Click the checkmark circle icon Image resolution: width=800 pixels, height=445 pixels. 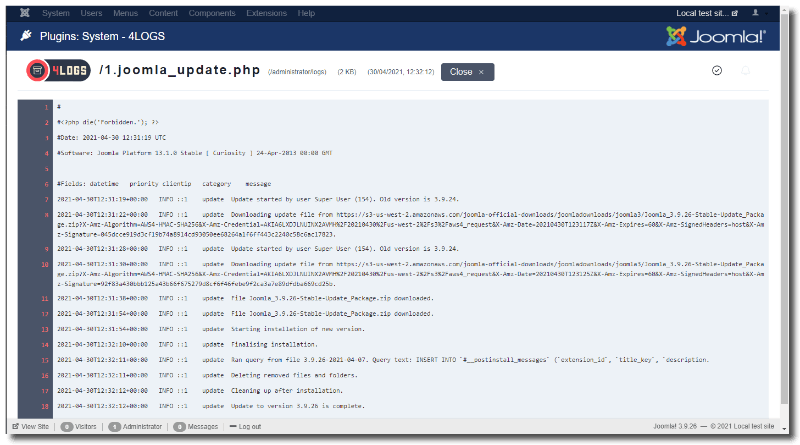(717, 70)
